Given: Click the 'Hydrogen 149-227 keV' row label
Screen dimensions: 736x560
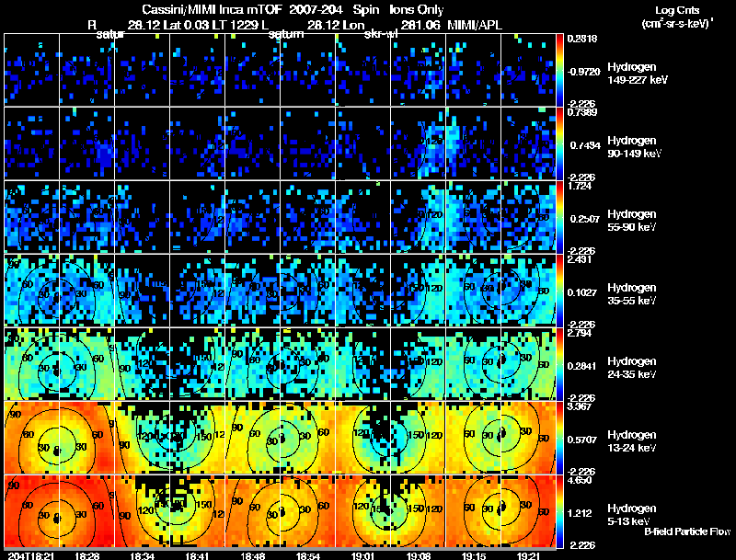Looking at the screenshot, I should (638, 74).
